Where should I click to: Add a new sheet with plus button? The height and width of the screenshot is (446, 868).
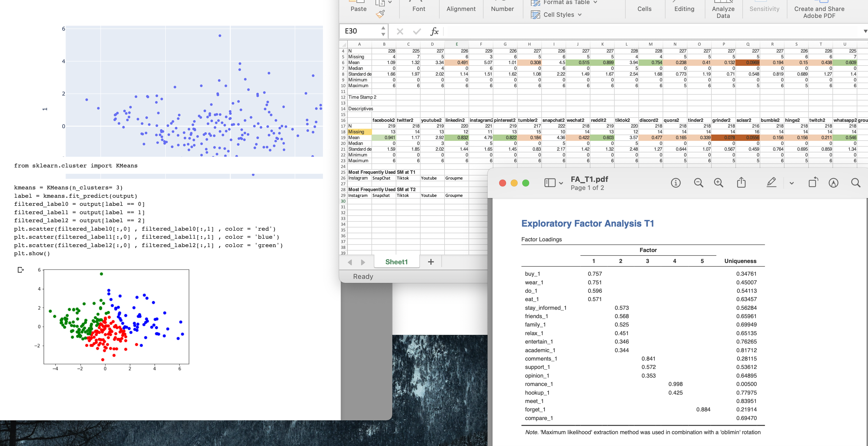point(431,262)
